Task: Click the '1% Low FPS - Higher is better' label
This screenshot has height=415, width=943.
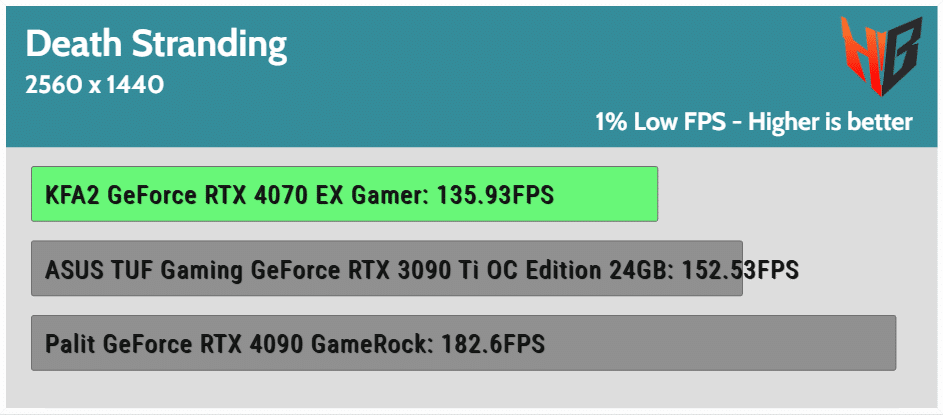Action: 754,122
